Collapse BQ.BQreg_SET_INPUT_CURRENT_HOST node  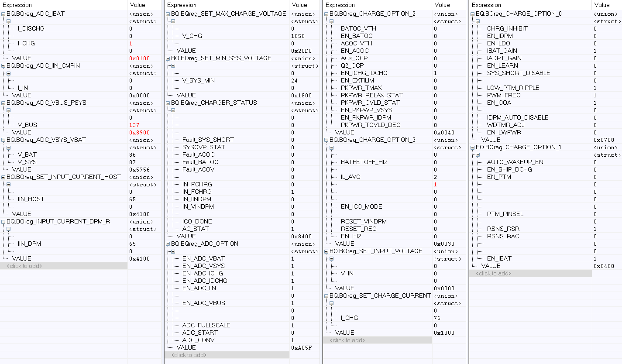[3, 177]
